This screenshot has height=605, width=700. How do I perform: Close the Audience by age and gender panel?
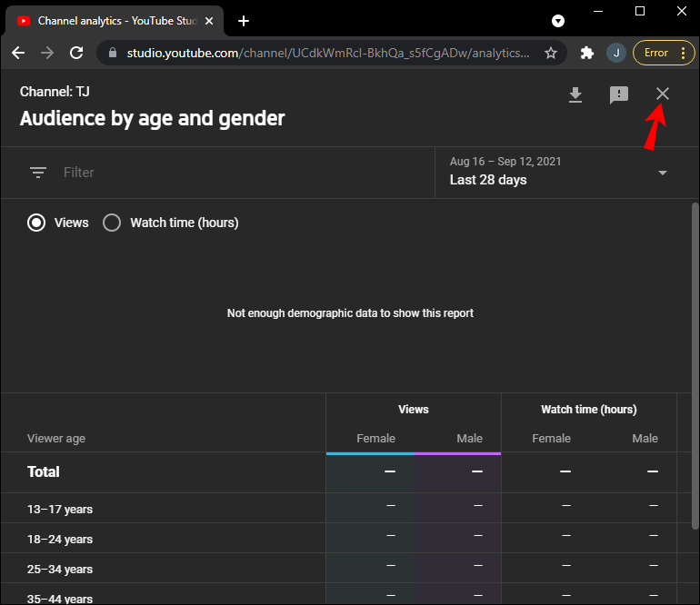[663, 94]
